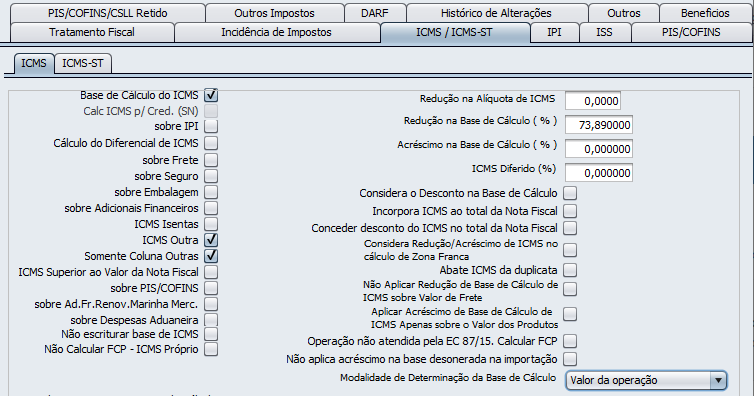The image size is (754, 396).
Task: Open the IPI tab
Action: coord(554,32)
